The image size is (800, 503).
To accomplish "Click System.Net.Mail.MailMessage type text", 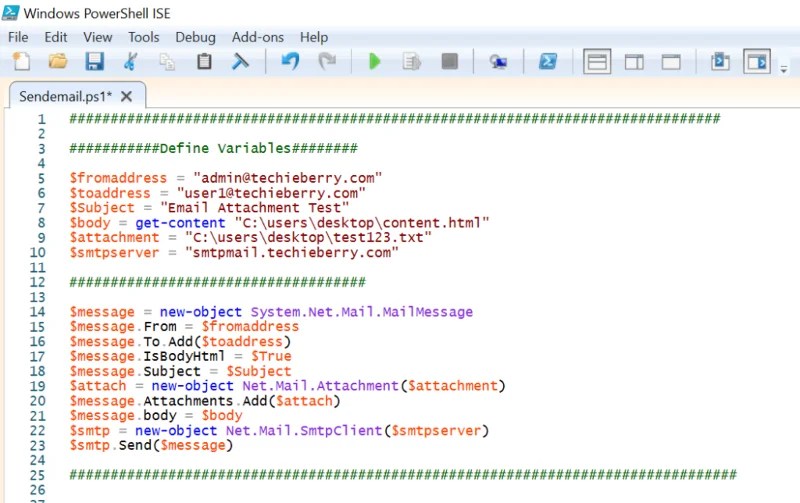I will [x=362, y=312].
